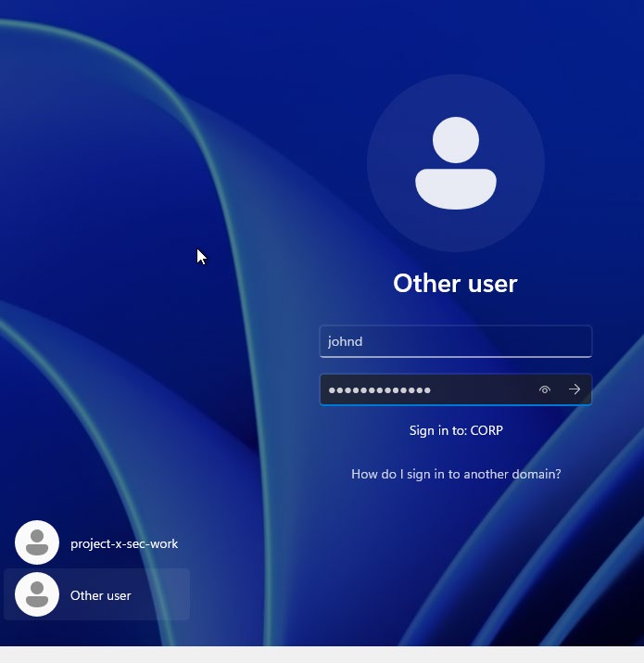This screenshot has width=644, height=663.
Task: Click the head of the large avatar silhouette
Action: (455, 140)
